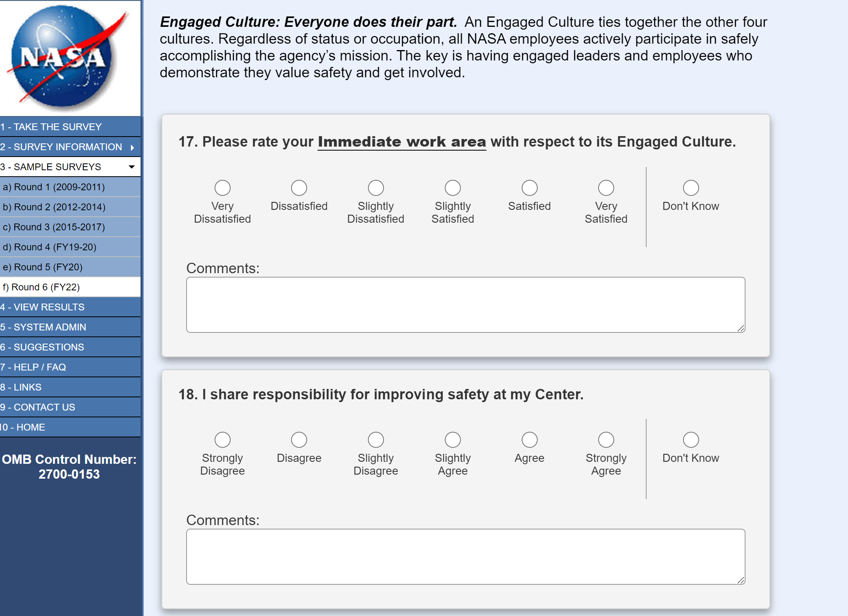The height and width of the screenshot is (616, 848).
Task: Select Slightly Disagree for question 18
Action: click(x=376, y=440)
